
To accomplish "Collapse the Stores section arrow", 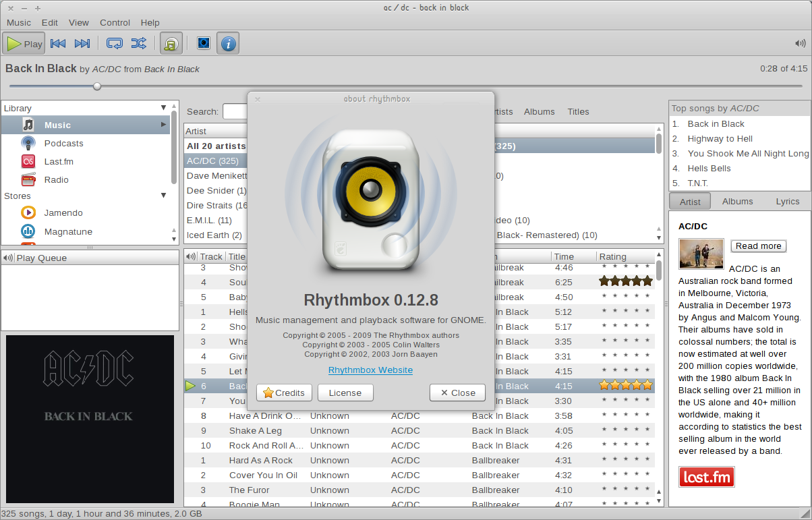I will (163, 196).
